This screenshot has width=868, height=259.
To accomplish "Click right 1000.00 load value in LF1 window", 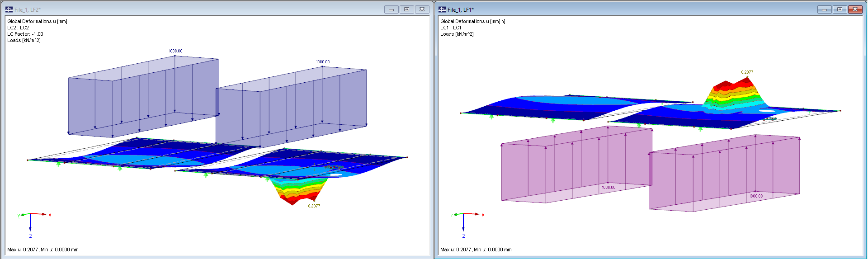I will [x=756, y=196].
